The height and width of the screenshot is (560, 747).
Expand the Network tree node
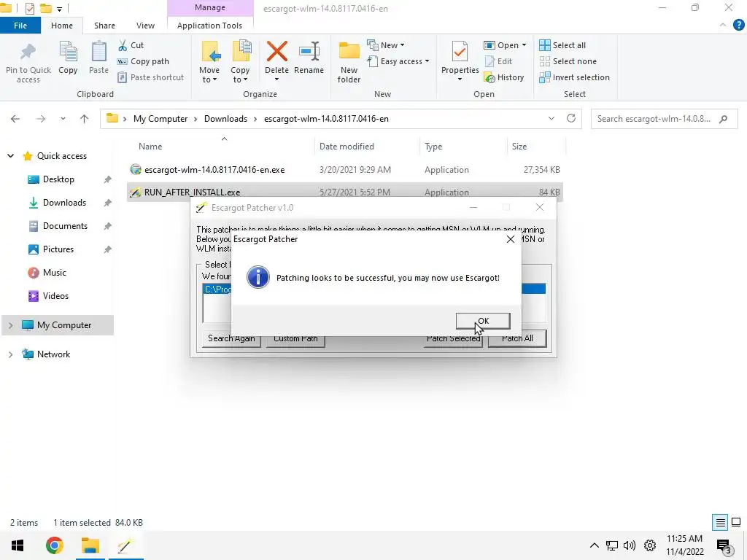[10, 354]
